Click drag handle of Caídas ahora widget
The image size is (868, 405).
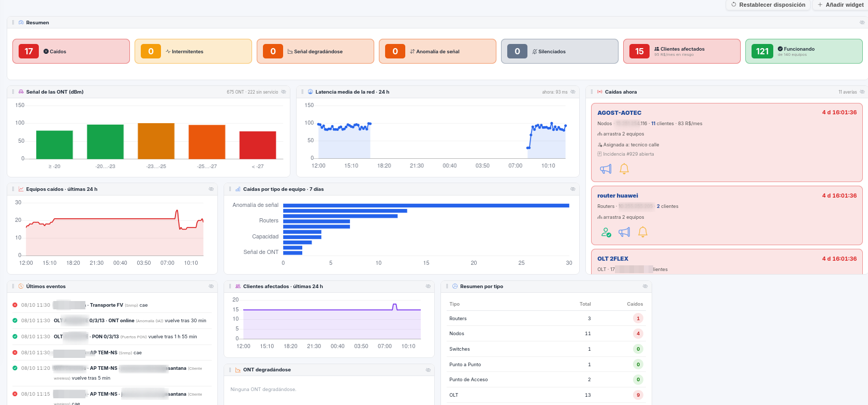592,92
